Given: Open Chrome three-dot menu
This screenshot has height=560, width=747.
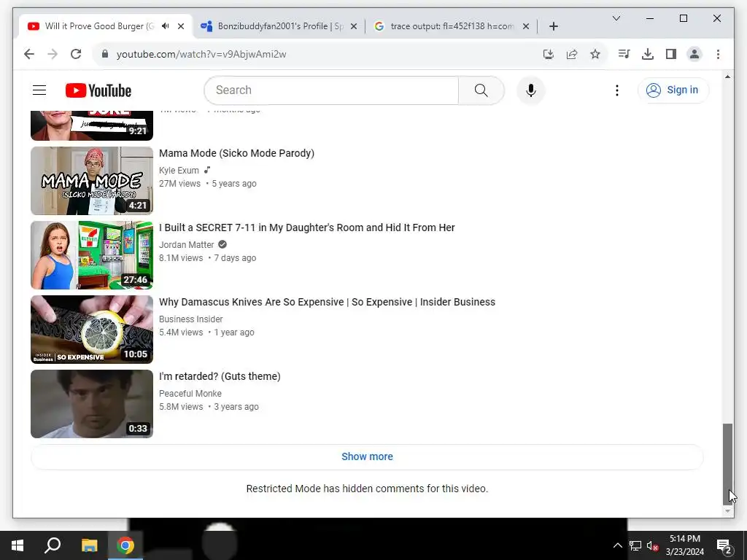Looking at the screenshot, I should click(718, 54).
